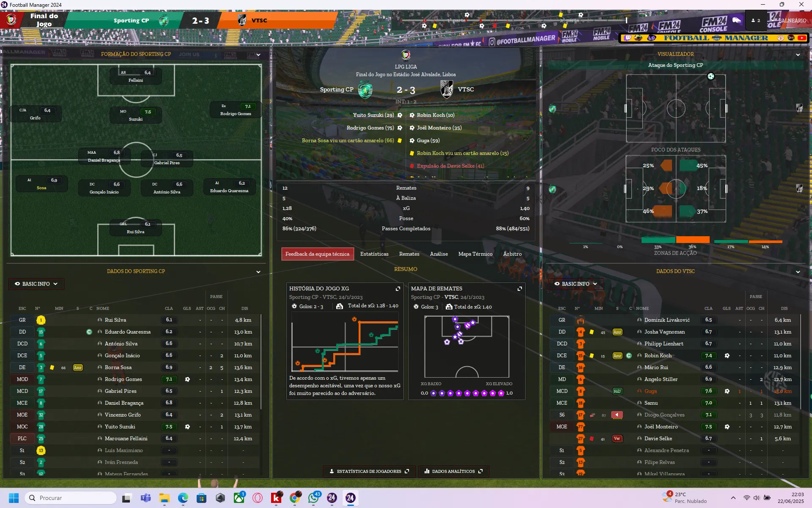This screenshot has width=812, height=508.
Task: Click the Ver badge in Davie Selke row
Action: pyautogui.click(x=617, y=439)
